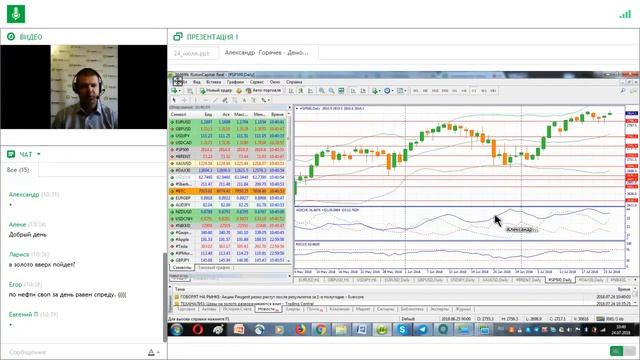Open the New Order dialog
The image size is (640, 360).
pyautogui.click(x=216, y=90)
